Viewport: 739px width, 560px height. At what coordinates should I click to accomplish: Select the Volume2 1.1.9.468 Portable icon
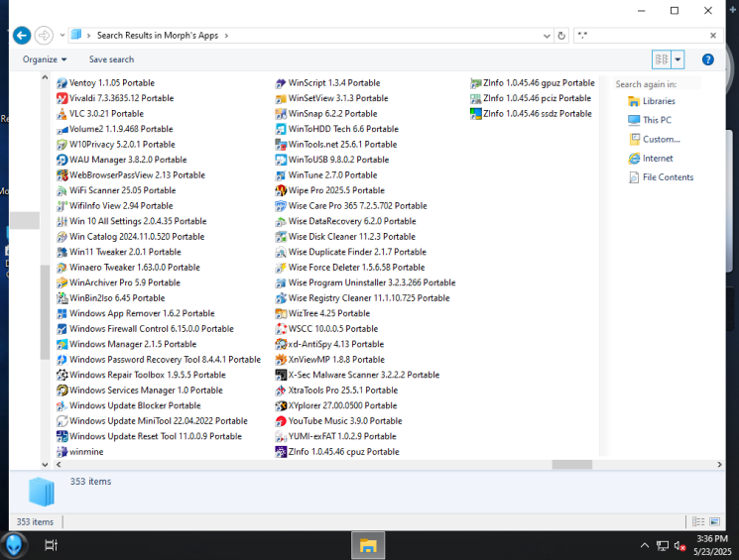[62, 129]
